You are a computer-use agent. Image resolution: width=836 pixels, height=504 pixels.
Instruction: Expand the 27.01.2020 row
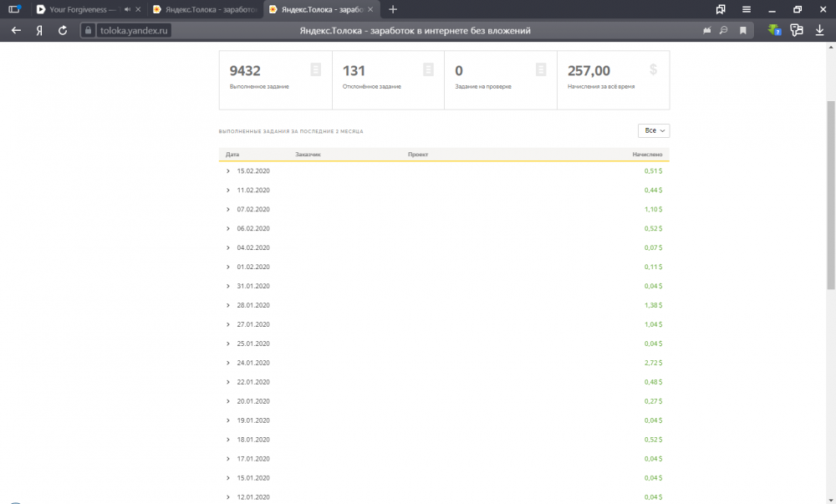coord(228,324)
